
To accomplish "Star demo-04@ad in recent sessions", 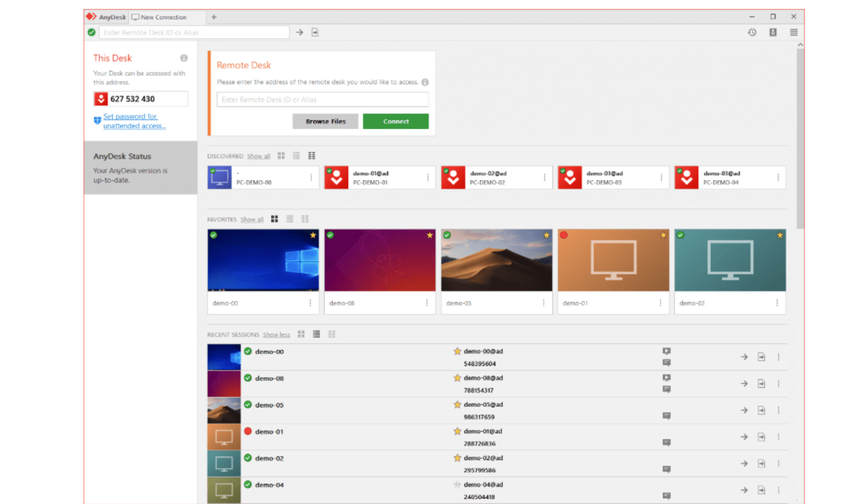I will [x=457, y=485].
